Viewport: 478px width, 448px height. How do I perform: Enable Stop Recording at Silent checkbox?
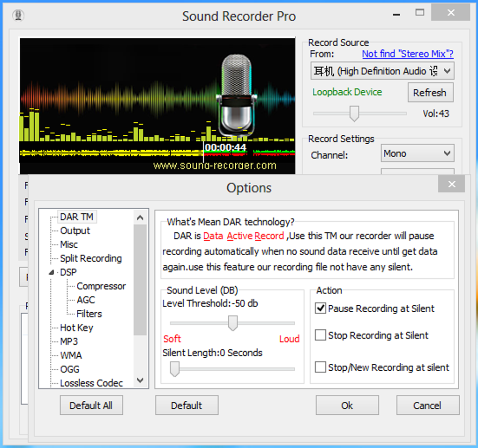(321, 336)
